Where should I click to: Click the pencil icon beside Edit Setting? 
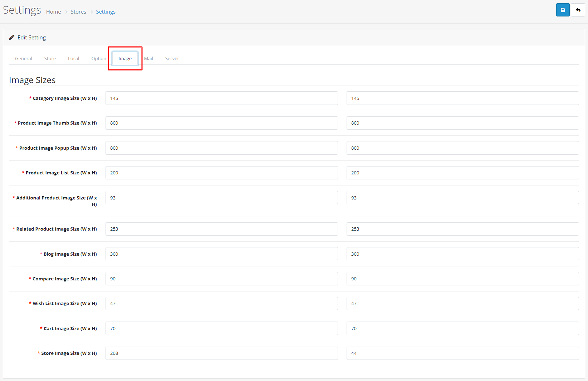12,38
